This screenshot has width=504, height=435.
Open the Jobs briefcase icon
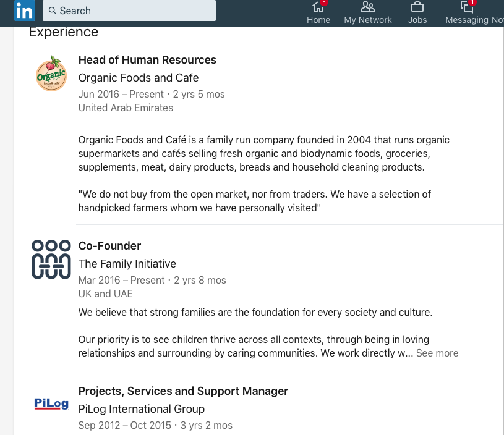417,7
